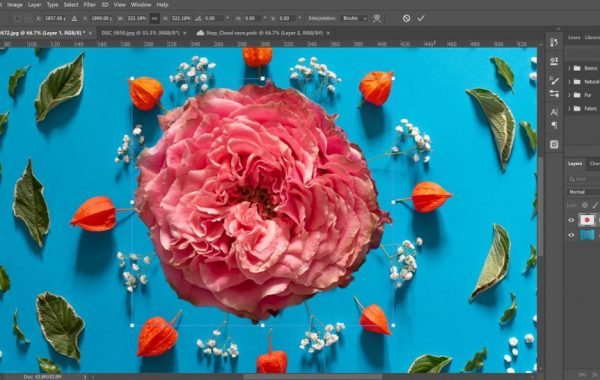Open the square panel icon below Paragraph
600x380 pixels.
tap(554, 144)
